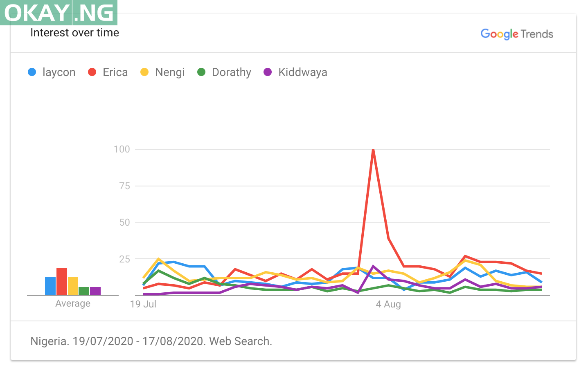Click the 4 Aug date label

[388, 304]
